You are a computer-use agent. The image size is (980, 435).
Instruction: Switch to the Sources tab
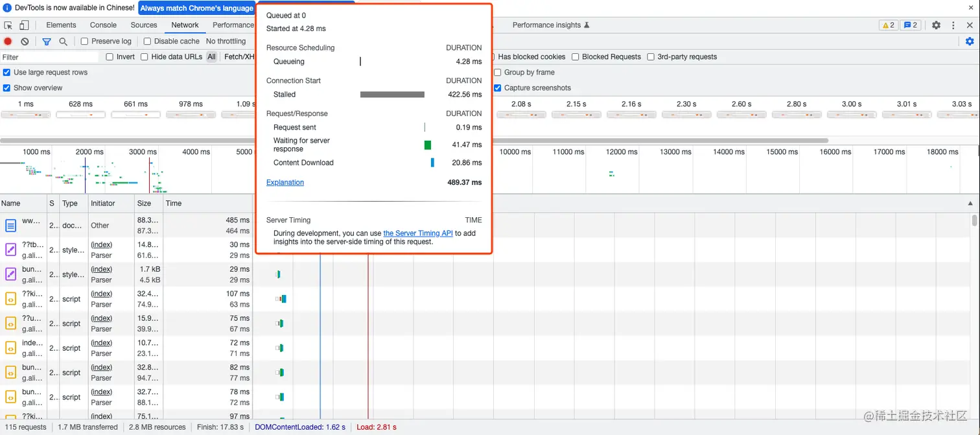144,25
